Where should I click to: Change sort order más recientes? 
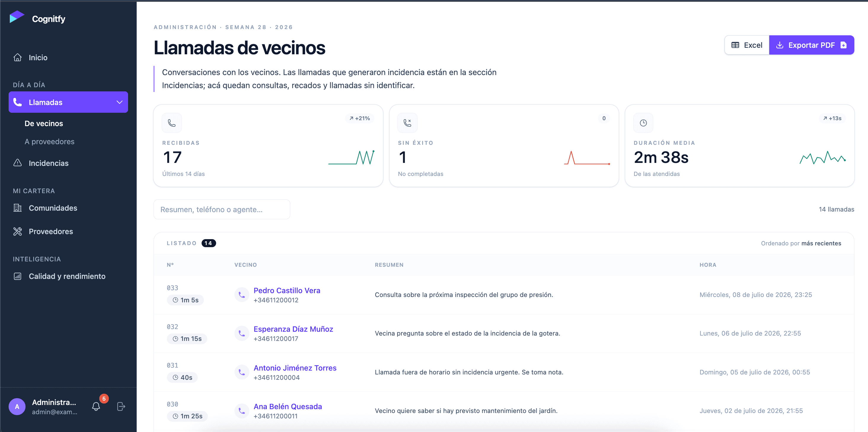[821, 244]
